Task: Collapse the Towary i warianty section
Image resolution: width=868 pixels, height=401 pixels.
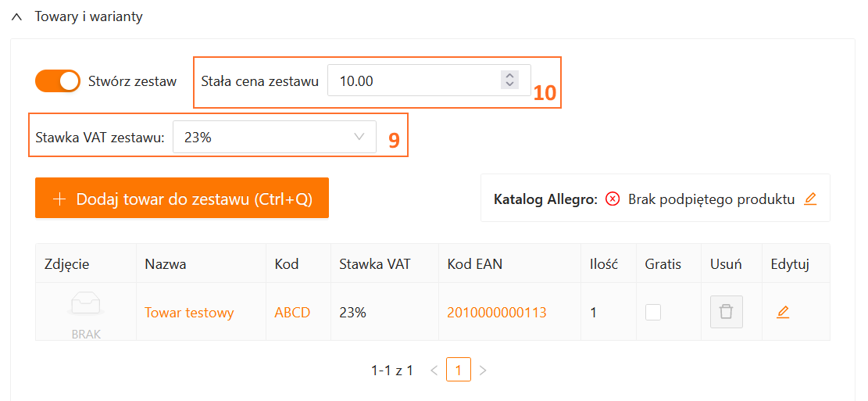Action: coord(16,16)
